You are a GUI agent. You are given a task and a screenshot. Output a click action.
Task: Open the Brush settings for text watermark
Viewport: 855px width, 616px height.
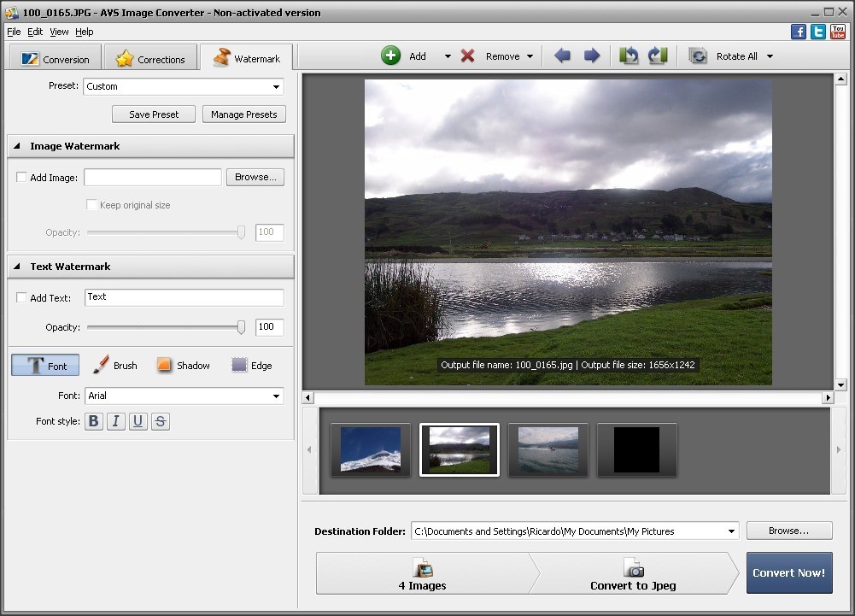point(115,365)
